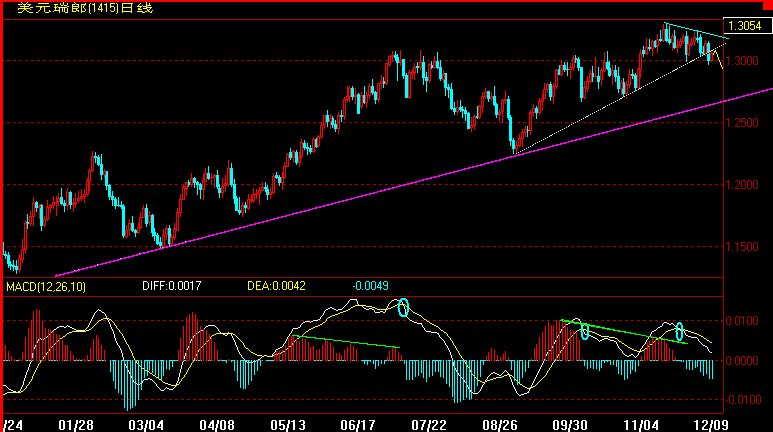This screenshot has width=773, height=432.
Task: Select the green divergence line above the 05/13–06/17 histogram
Action: click(346, 342)
